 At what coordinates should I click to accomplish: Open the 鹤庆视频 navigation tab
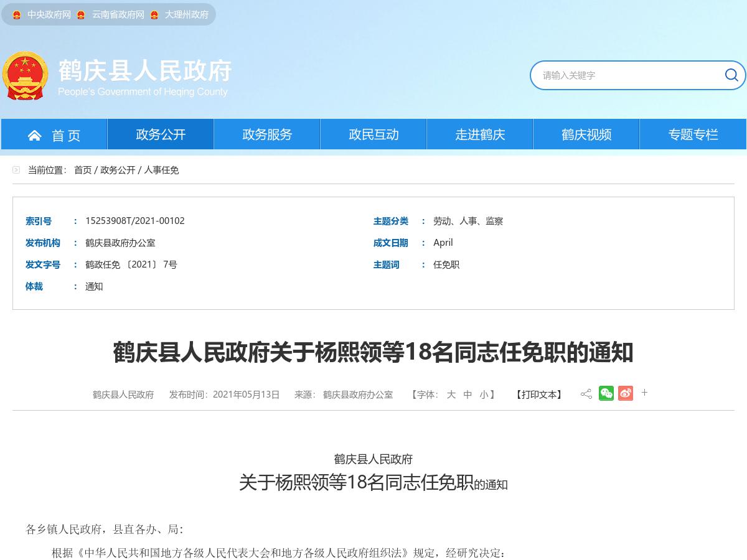pyautogui.click(x=586, y=134)
